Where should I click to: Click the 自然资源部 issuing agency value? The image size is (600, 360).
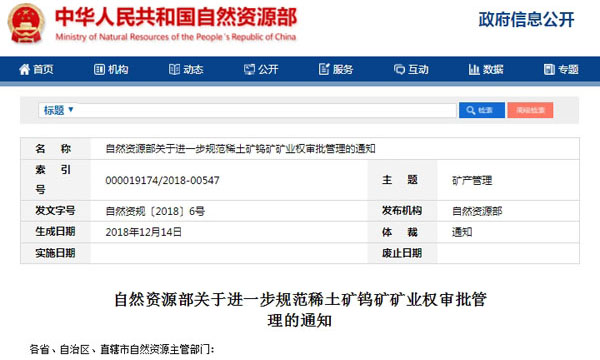pos(477,211)
